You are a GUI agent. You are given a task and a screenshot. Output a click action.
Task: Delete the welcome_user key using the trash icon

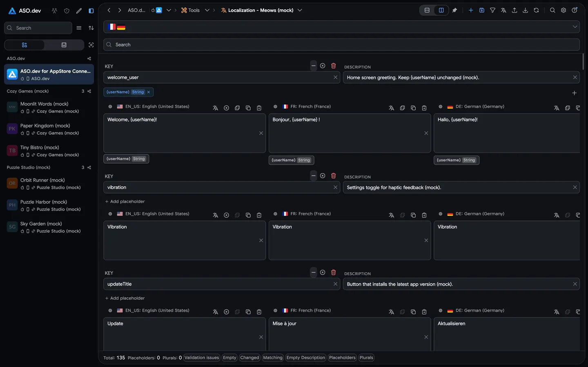333,66
